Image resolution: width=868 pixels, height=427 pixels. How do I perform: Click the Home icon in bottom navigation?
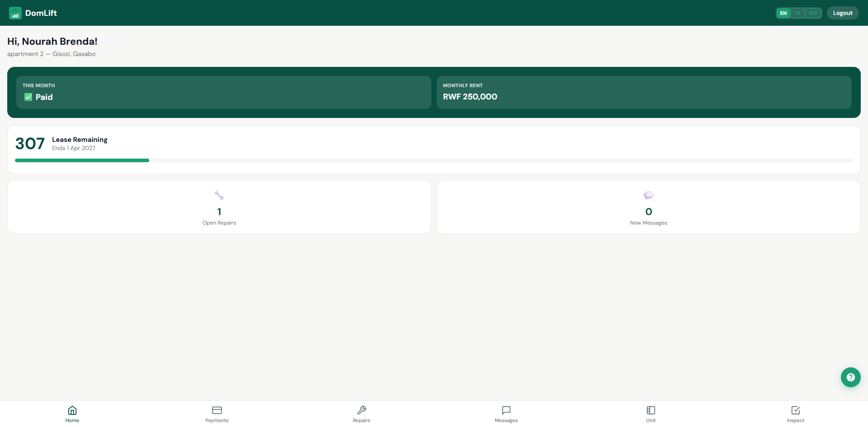click(x=72, y=410)
